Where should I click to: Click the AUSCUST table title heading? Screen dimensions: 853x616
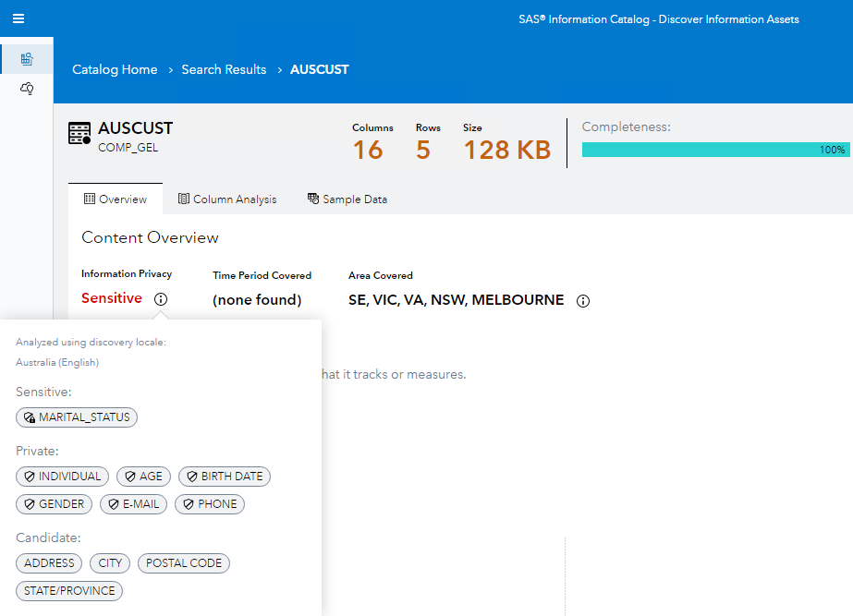[136, 128]
